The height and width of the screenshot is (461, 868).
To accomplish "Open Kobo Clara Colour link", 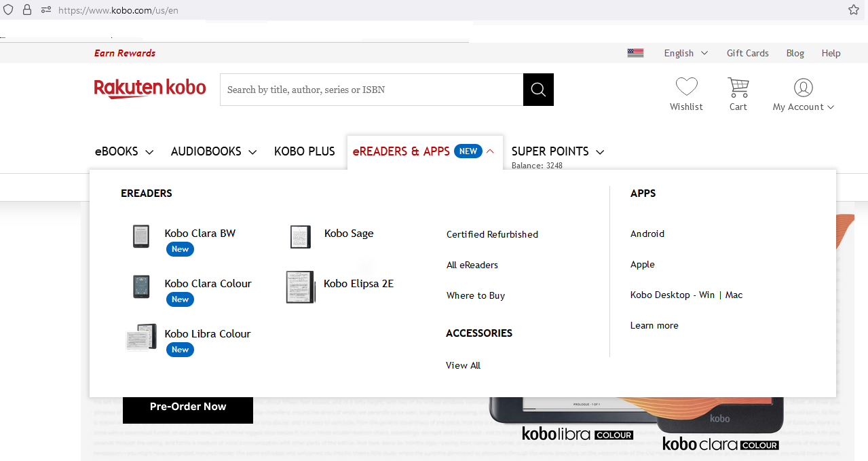I will (208, 284).
